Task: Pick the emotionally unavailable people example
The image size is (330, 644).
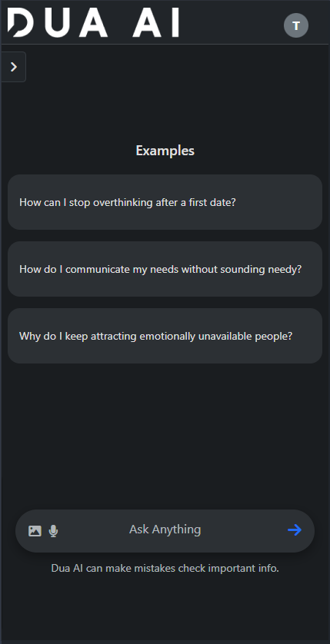Action: tap(165, 336)
